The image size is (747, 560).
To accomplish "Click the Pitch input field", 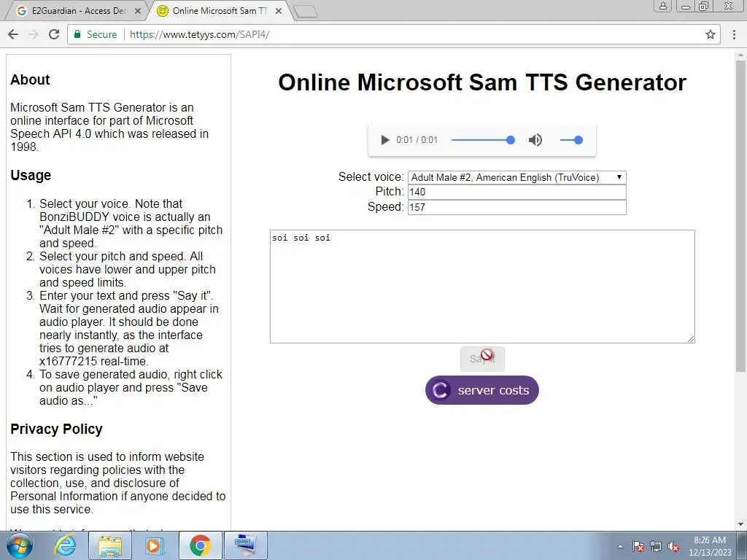I will point(517,192).
